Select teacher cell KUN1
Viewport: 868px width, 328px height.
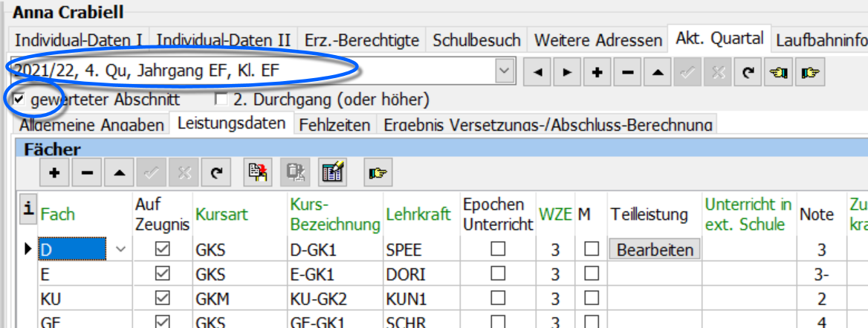point(421,299)
